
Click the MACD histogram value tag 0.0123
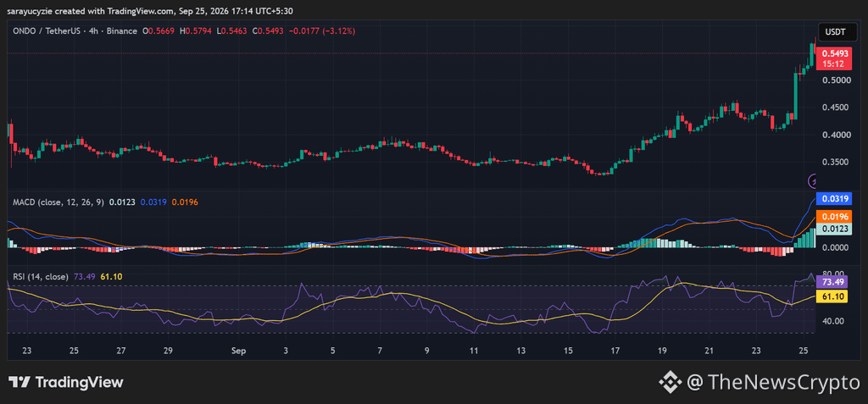pos(832,229)
